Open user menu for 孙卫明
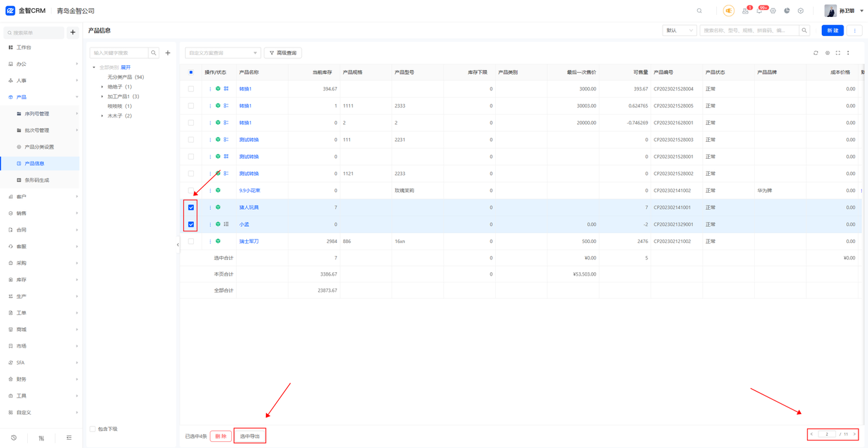 pos(844,11)
